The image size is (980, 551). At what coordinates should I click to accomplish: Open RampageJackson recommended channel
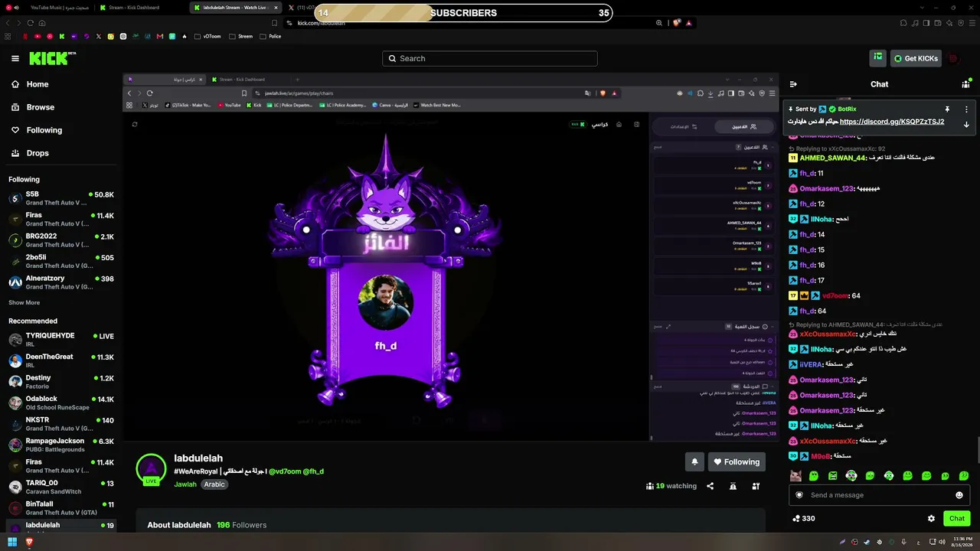(61, 445)
